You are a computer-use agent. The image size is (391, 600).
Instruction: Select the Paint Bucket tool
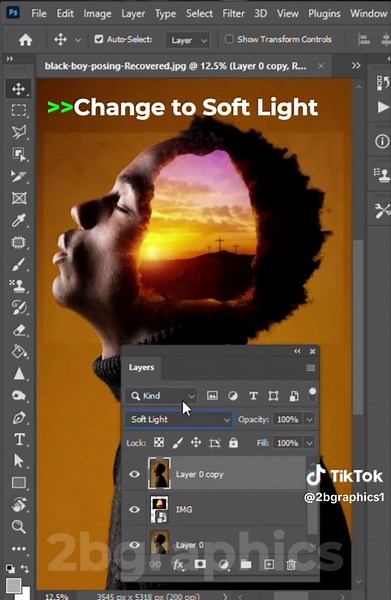pos(18,351)
